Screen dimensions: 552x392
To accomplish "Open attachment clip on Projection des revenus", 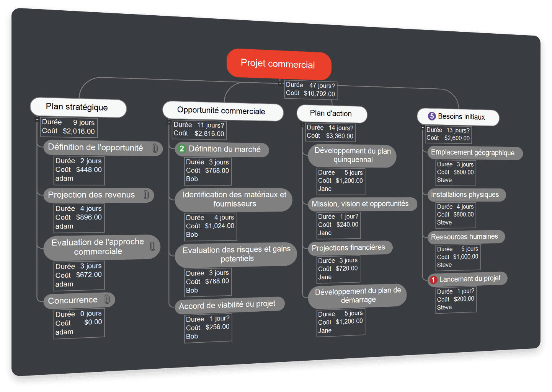I will 146,195.
